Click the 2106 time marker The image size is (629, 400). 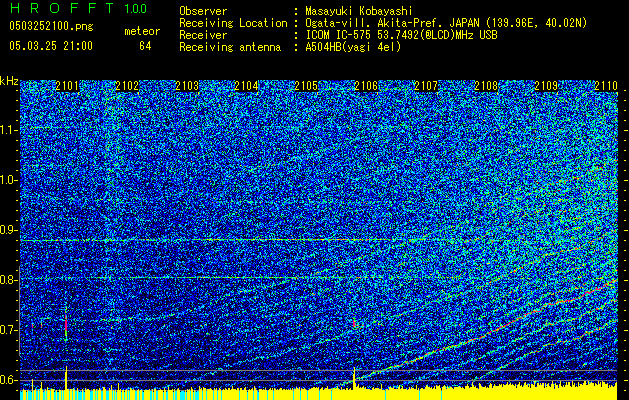tap(366, 86)
